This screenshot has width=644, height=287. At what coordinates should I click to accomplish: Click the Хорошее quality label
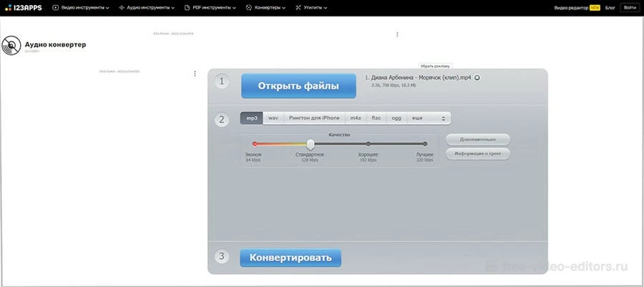pos(368,155)
